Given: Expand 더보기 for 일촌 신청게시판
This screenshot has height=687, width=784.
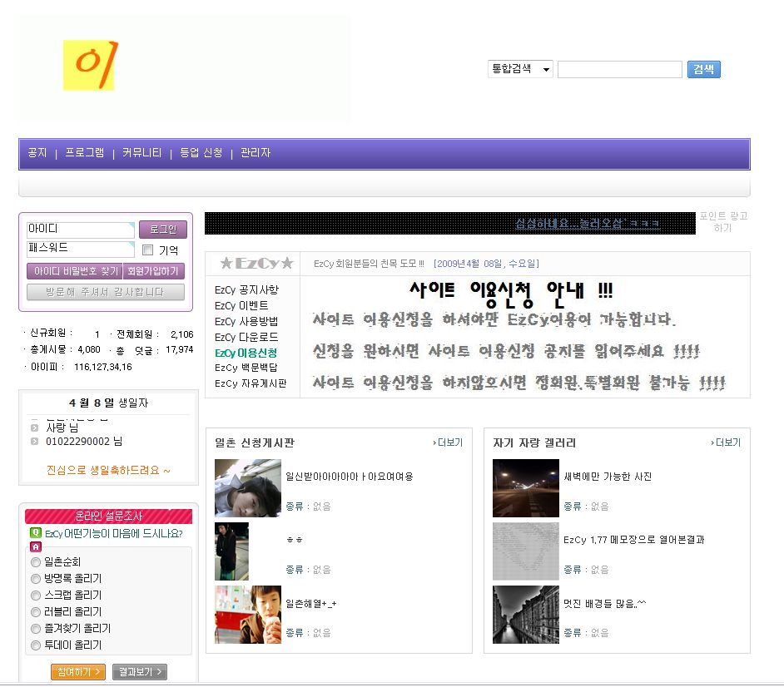Looking at the screenshot, I should (448, 443).
